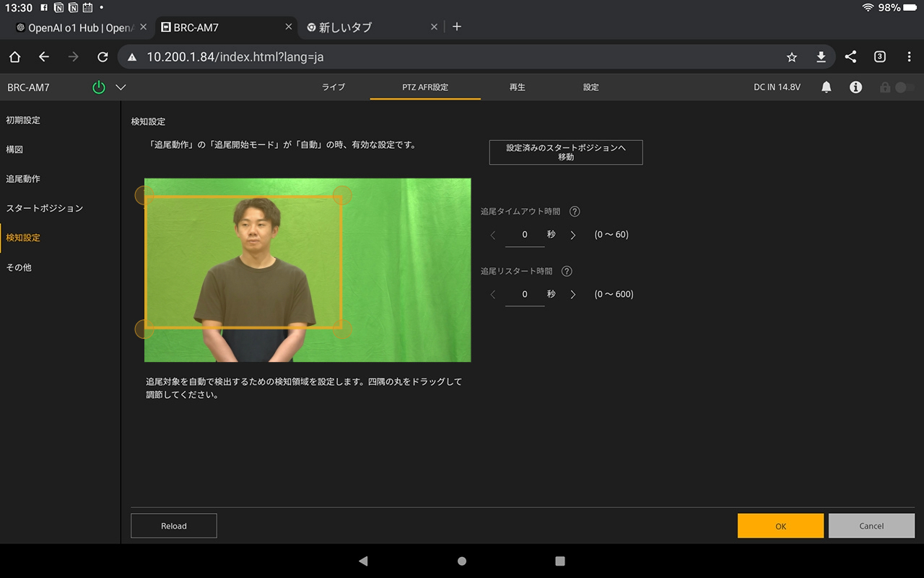Click help icon beside 追尾タイムアウト時間
This screenshot has height=578, width=924.
(x=575, y=212)
